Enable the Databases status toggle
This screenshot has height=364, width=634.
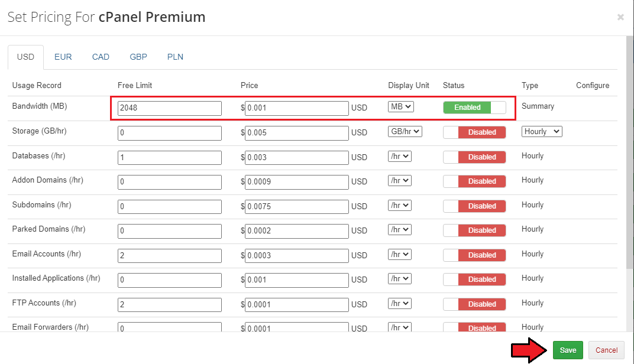[474, 157]
